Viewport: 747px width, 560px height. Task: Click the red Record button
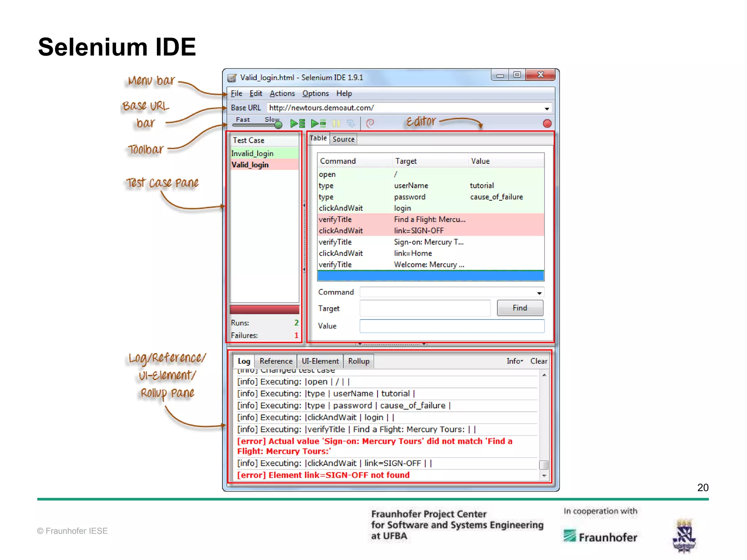(x=547, y=124)
